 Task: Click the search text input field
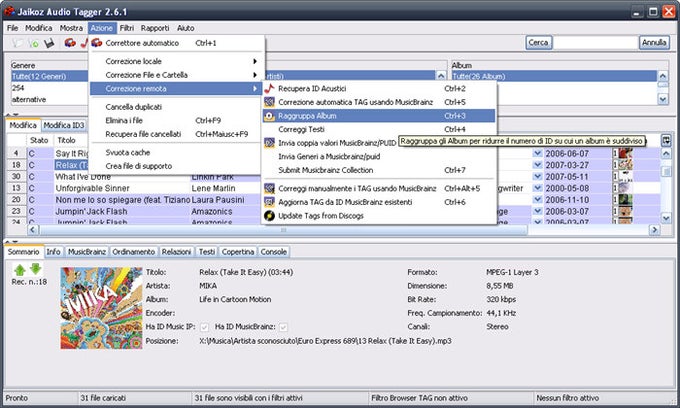tap(597, 43)
